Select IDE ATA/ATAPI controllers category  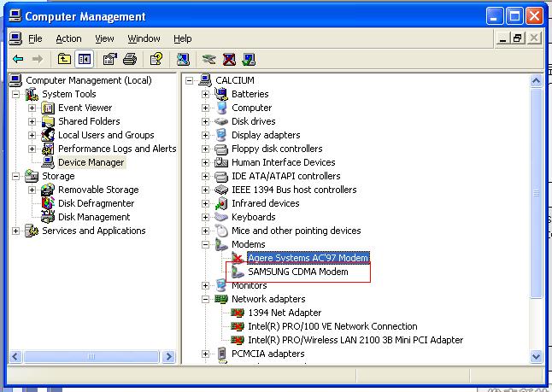pyautogui.click(x=286, y=176)
